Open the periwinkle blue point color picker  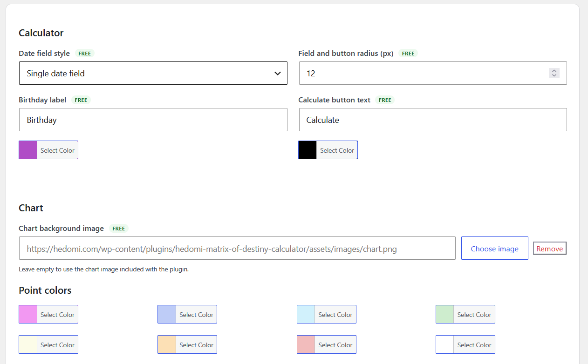tap(187, 314)
